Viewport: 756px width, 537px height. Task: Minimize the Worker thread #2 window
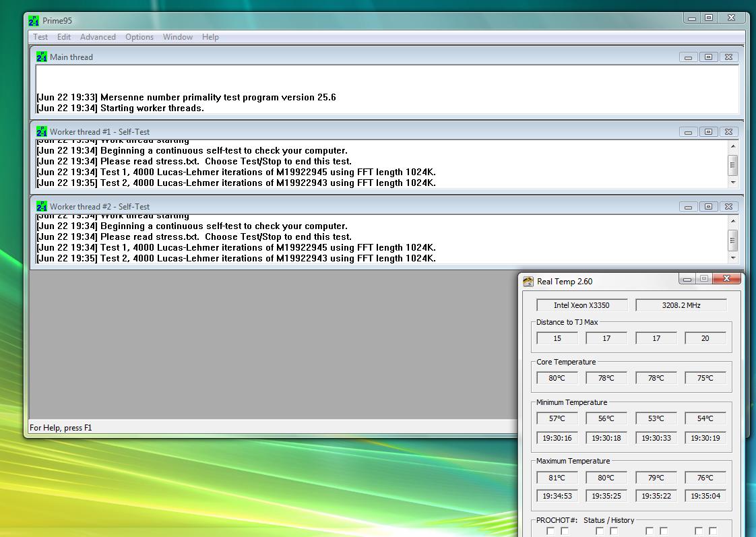click(688, 207)
